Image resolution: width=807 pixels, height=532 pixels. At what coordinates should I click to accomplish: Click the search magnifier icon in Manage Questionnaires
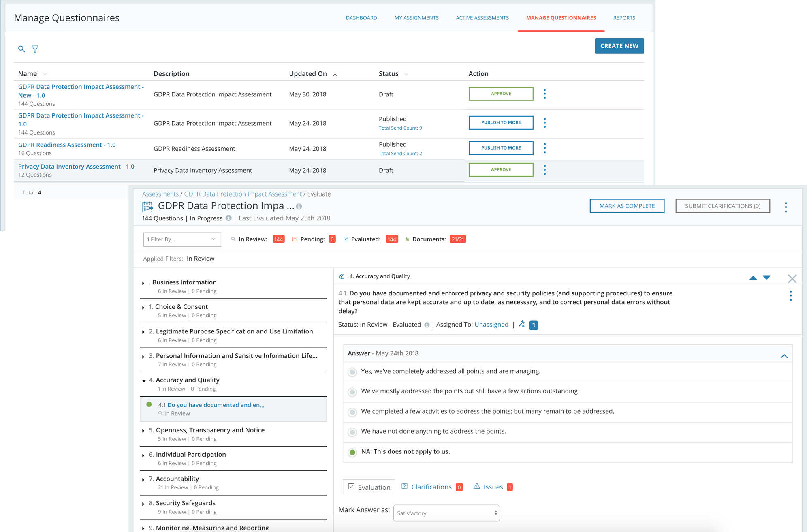click(x=21, y=49)
